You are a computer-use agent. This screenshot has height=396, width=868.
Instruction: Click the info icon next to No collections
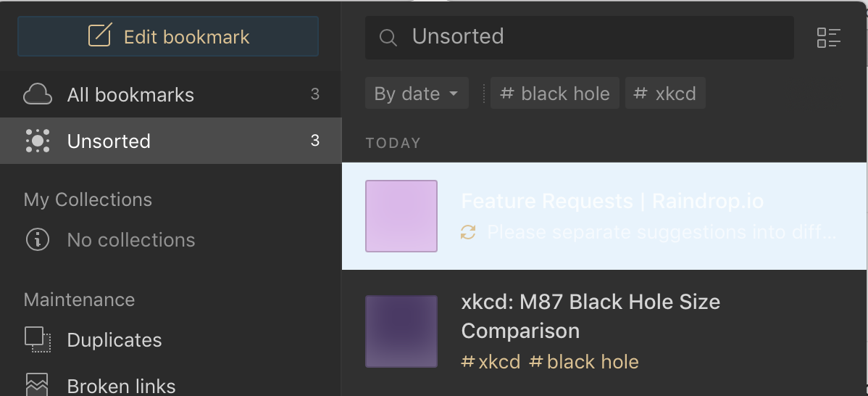38,240
